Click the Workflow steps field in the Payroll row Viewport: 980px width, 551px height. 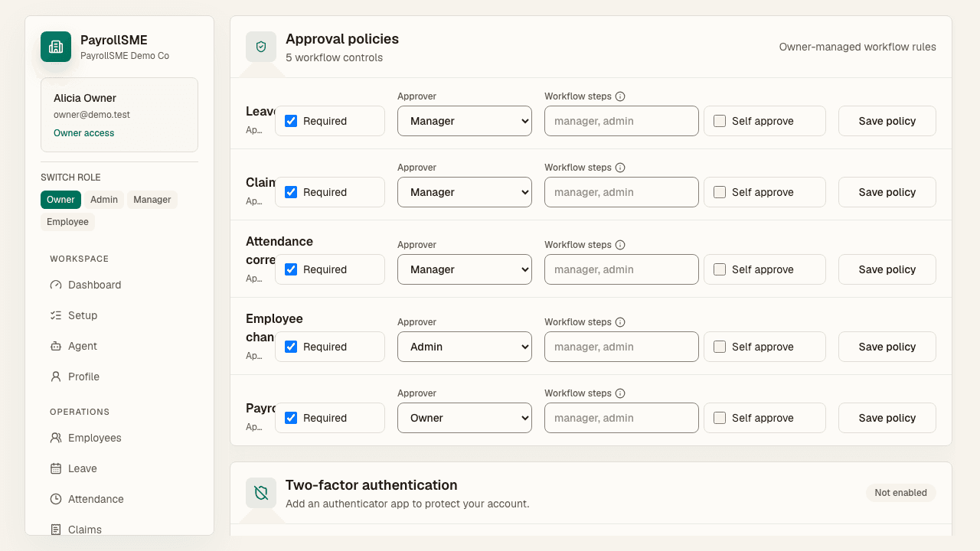pyautogui.click(x=622, y=418)
